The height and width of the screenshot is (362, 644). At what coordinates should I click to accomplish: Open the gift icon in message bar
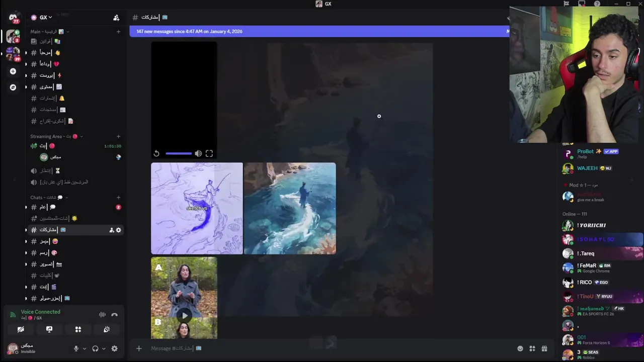click(x=544, y=348)
